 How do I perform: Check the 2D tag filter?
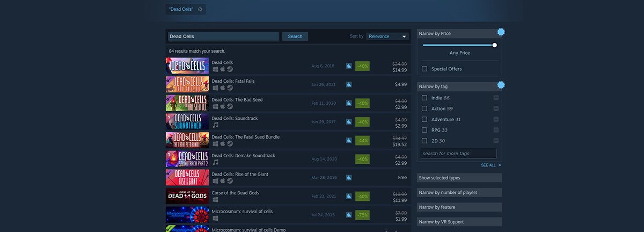click(425, 141)
